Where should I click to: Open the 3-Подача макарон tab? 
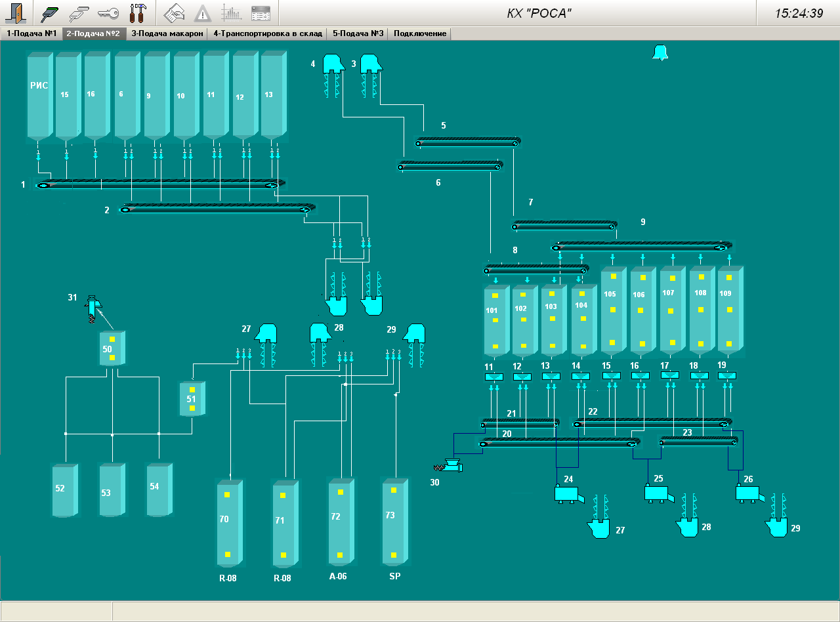tap(167, 33)
